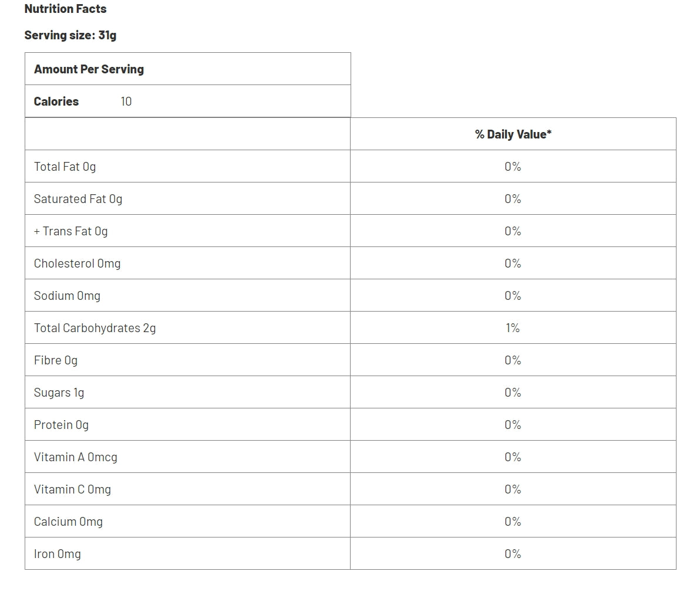Click the Sugars 1g cell
The width and height of the screenshot is (700, 595).
click(x=187, y=393)
